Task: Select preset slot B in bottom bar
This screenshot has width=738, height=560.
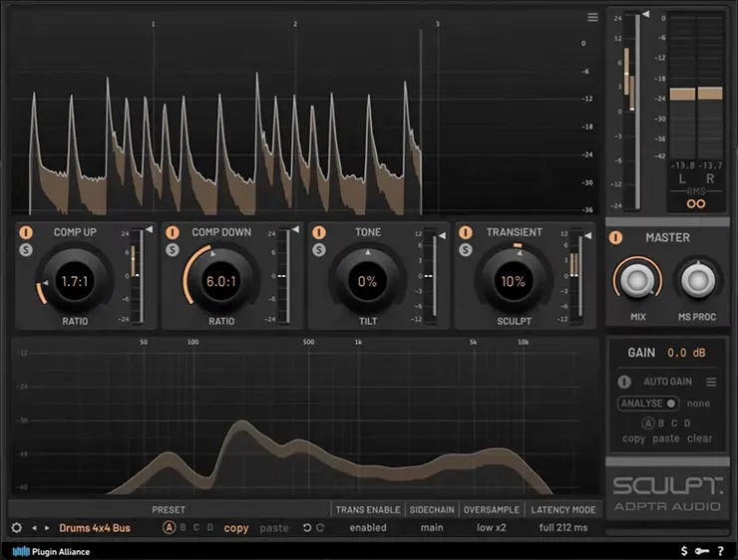Action: pos(183,527)
